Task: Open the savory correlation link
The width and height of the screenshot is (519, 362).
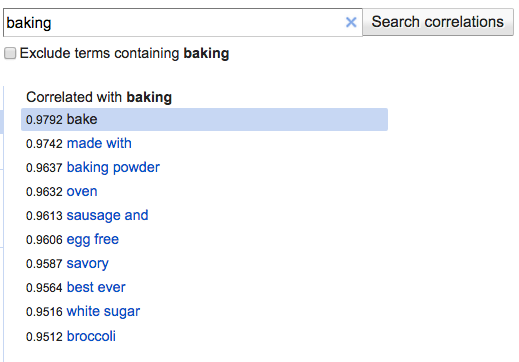Action: (87, 263)
